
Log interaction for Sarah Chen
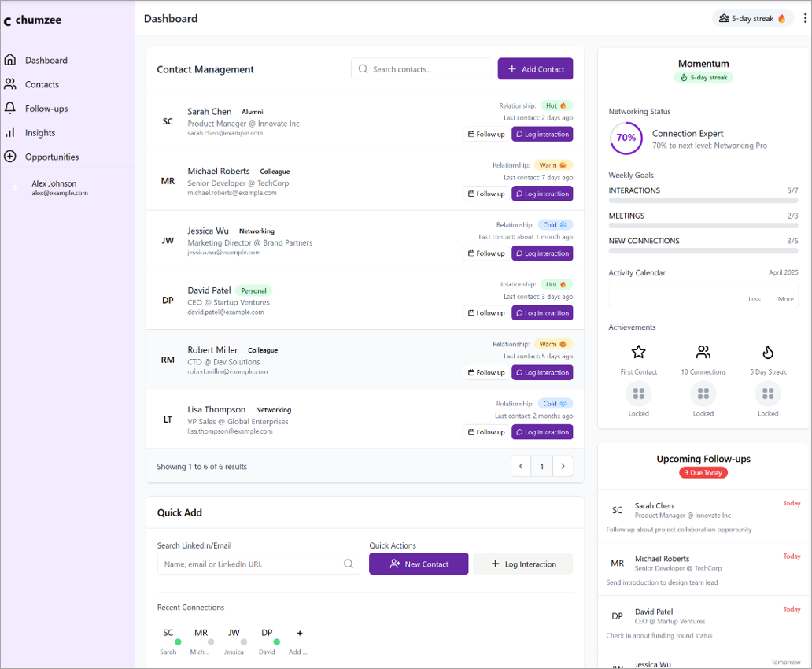coord(542,134)
